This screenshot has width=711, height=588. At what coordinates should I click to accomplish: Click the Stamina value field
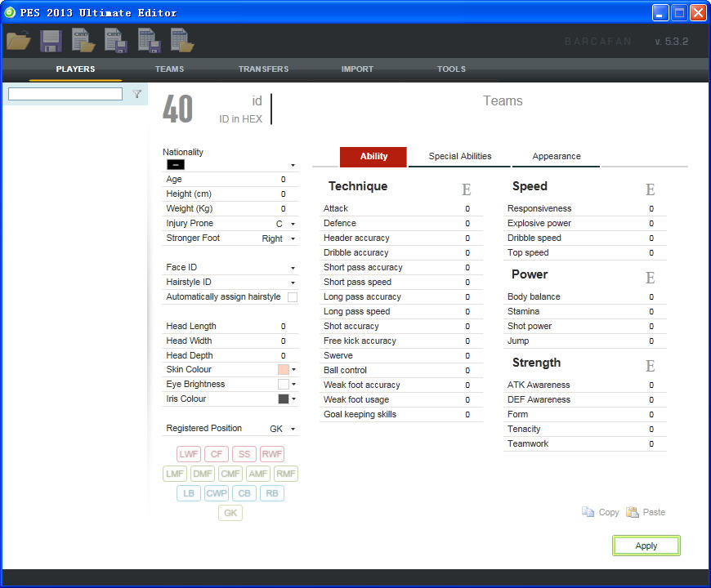point(651,312)
